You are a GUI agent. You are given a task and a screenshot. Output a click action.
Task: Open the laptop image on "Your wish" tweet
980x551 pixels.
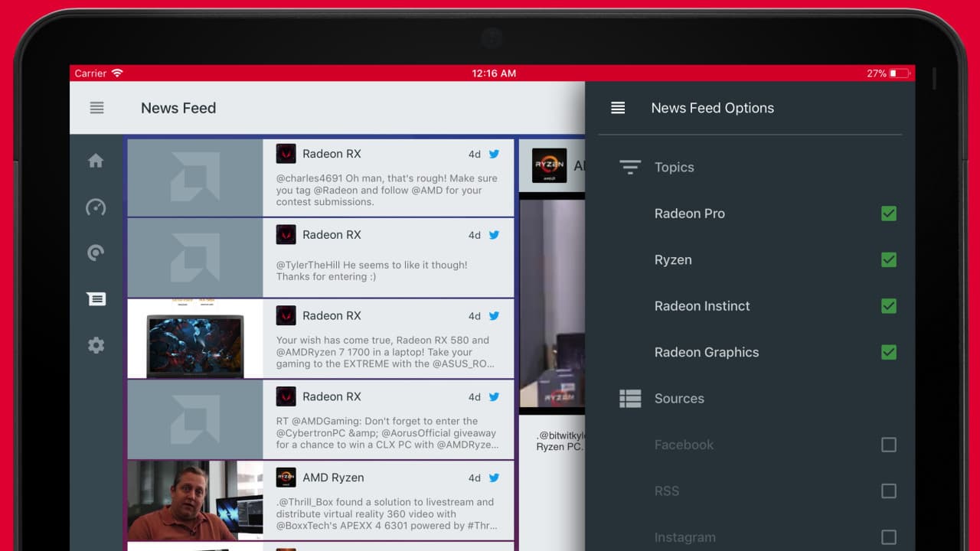(195, 338)
